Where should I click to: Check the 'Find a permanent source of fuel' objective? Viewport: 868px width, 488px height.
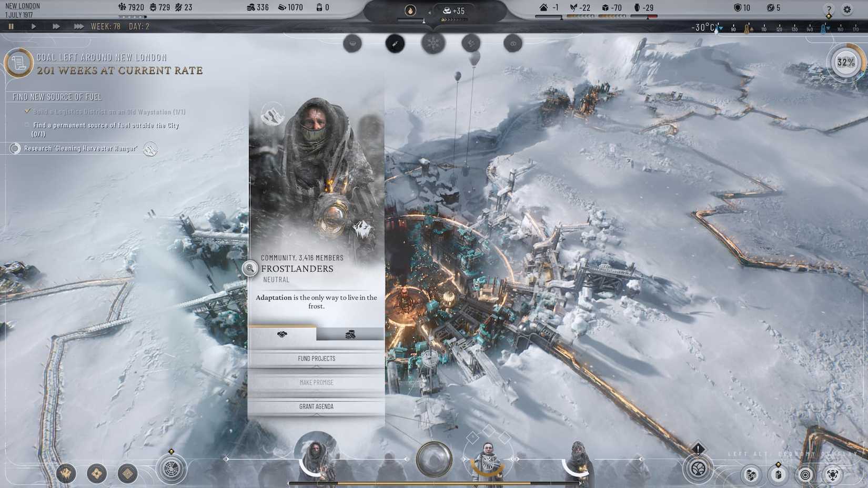tap(26, 125)
